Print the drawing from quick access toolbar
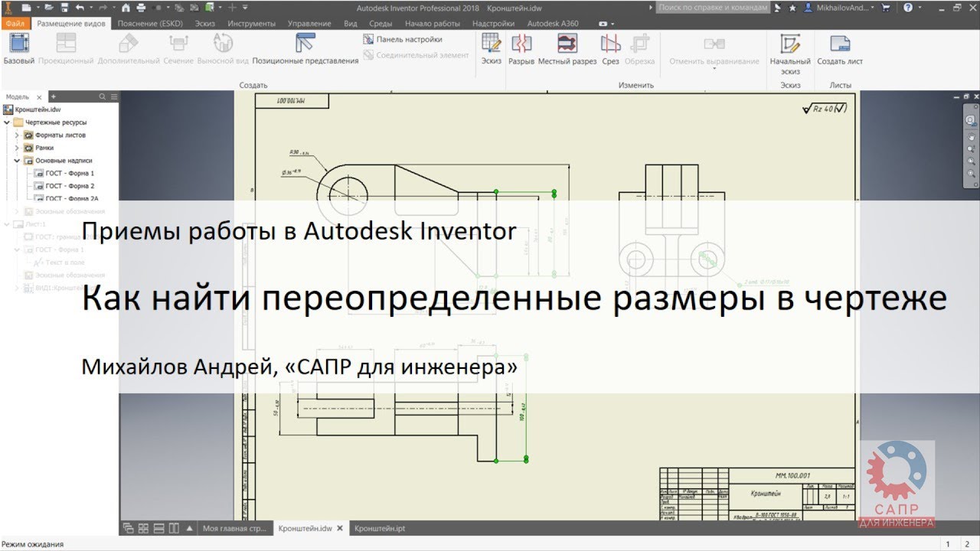Screen dimensions: 980x551 point(141,8)
